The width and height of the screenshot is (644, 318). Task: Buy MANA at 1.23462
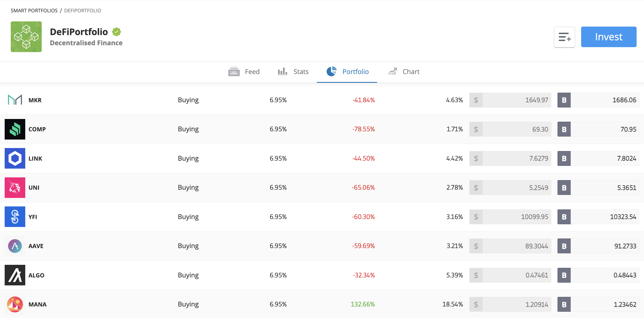tap(598, 304)
